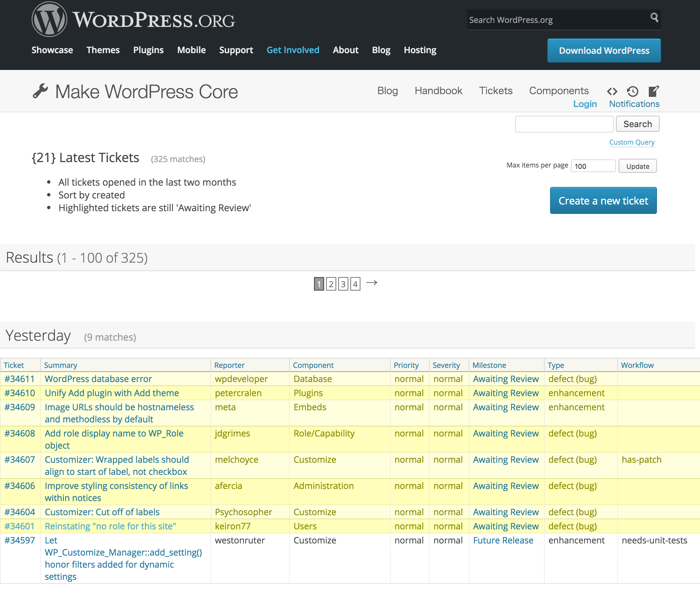Image resolution: width=700 pixels, height=606 pixels.
Task: Open the Make Core Blog tab
Action: click(x=388, y=90)
